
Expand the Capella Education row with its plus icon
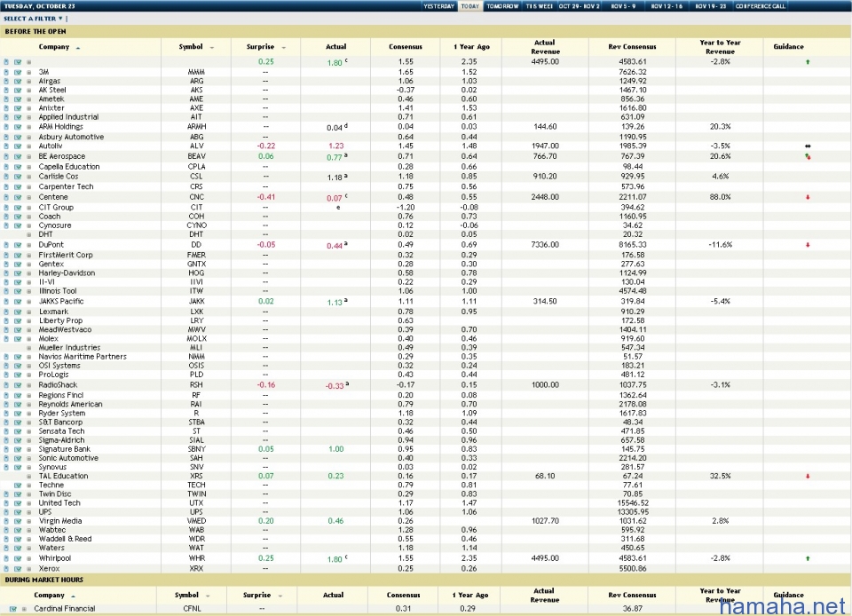[x=28, y=167]
